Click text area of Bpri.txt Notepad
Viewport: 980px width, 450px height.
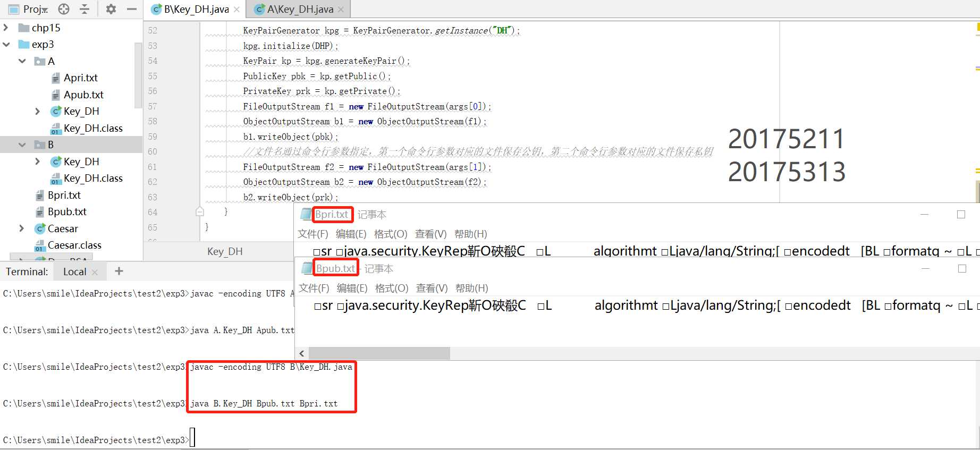pos(638,251)
